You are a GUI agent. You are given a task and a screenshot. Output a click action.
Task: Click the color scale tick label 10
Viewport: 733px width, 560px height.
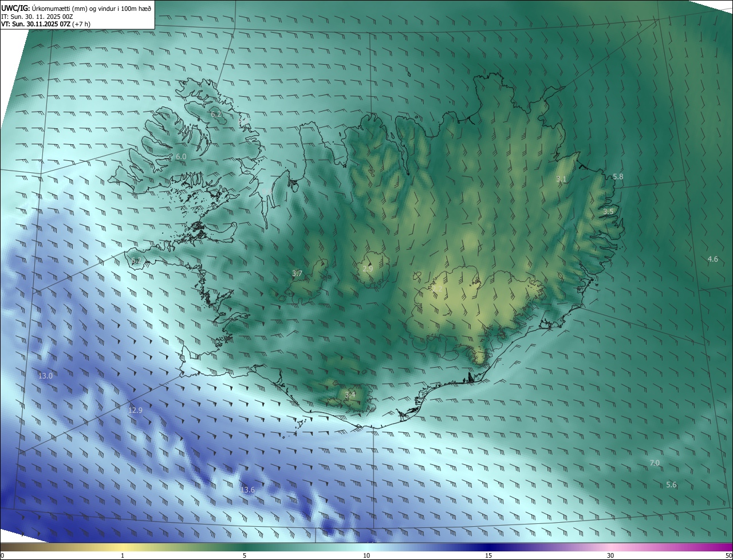(x=366, y=555)
